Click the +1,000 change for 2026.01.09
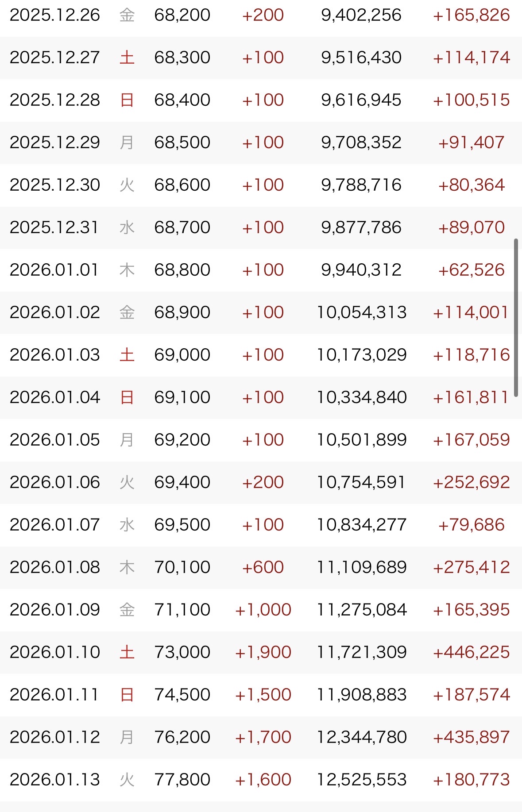 (x=263, y=610)
